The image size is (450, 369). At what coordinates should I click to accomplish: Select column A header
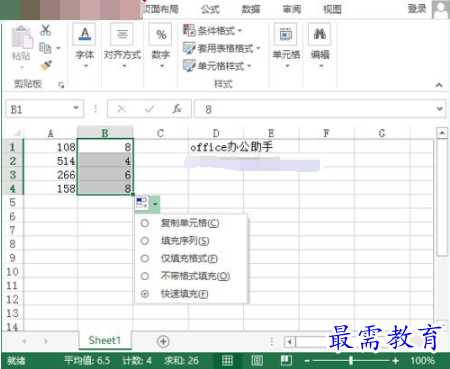[50, 133]
